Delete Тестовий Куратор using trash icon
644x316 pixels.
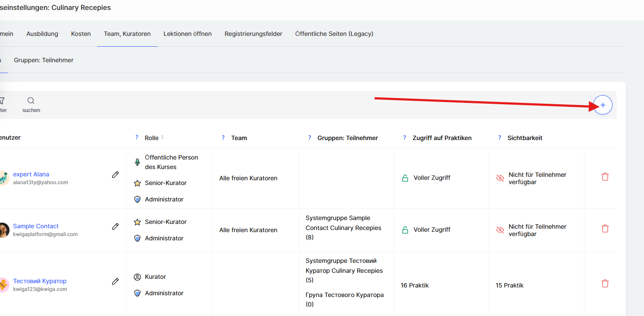pos(605,284)
